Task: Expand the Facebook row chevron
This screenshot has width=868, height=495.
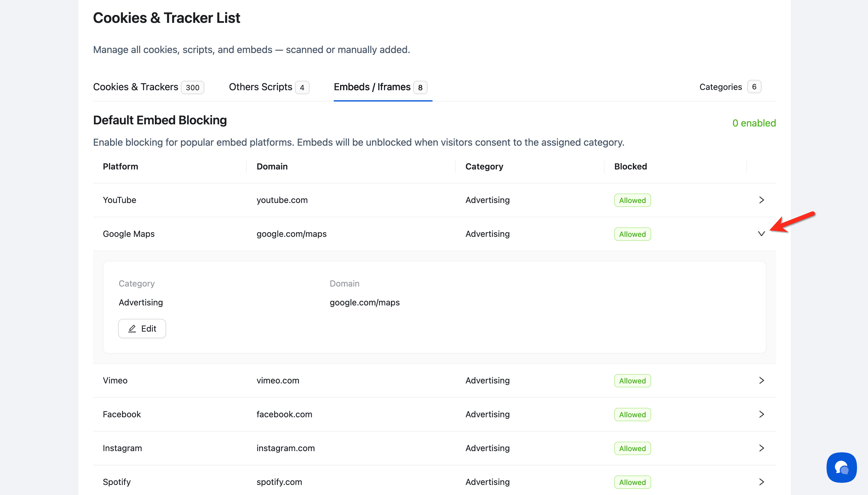Action: pyautogui.click(x=761, y=414)
